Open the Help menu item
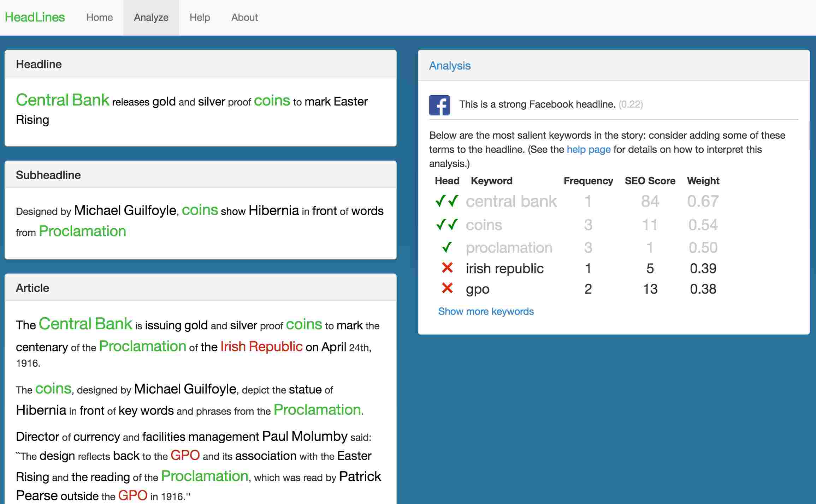Screen dimensions: 816x504 (200, 17)
